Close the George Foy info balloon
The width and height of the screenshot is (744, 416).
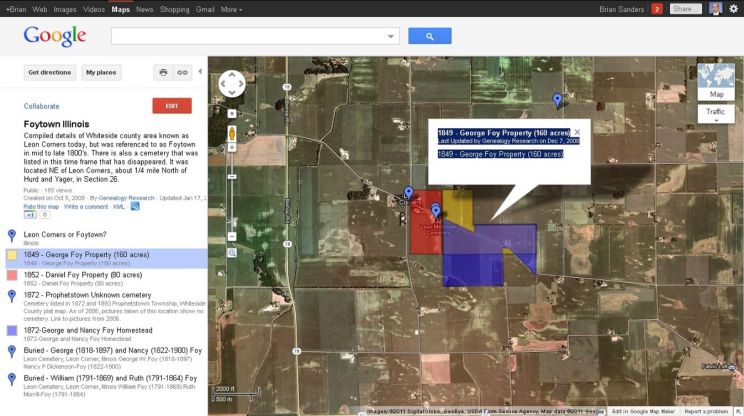(577, 132)
